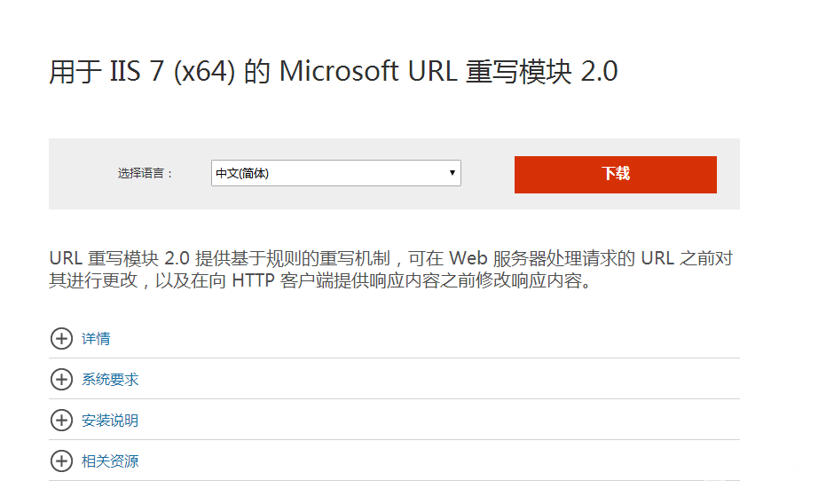Image resolution: width=826 pixels, height=504 pixels.
Task: Open the 安装说明 section link
Action: [110, 421]
